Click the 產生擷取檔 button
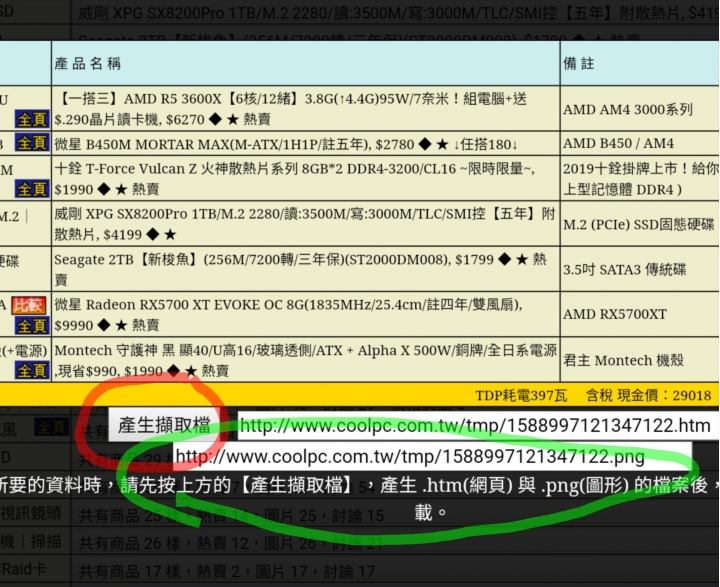Image resolution: width=720 pixels, height=587 pixels. [x=164, y=425]
